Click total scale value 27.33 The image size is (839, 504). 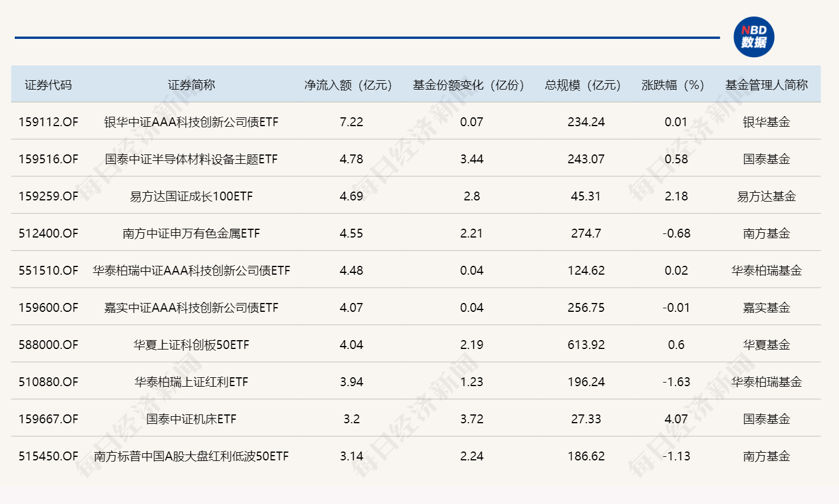click(586, 419)
